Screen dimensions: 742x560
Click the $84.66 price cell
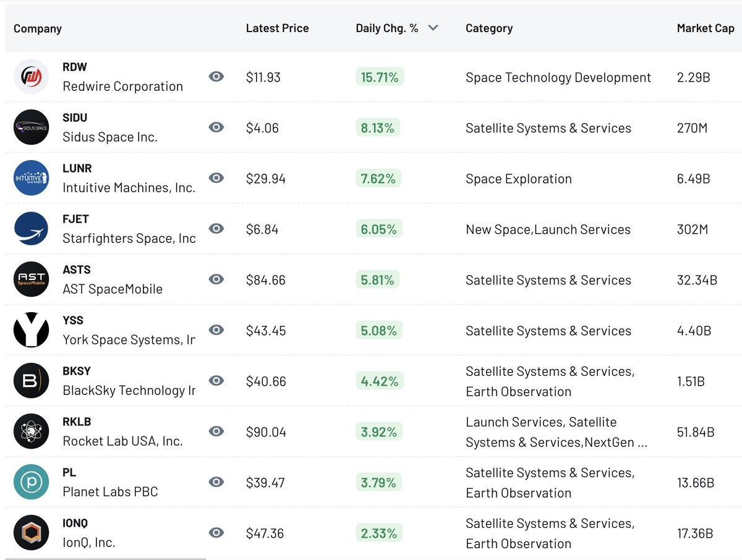point(266,280)
